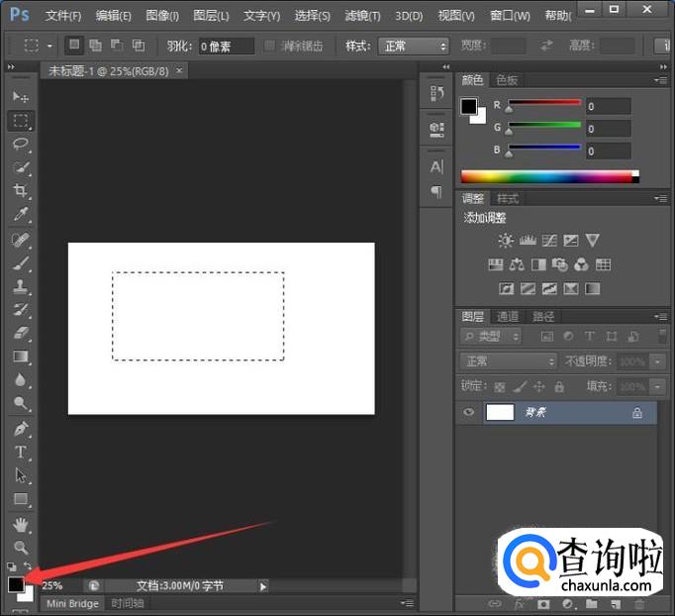Click the foreground color swatch in toolbar

pos(16,585)
